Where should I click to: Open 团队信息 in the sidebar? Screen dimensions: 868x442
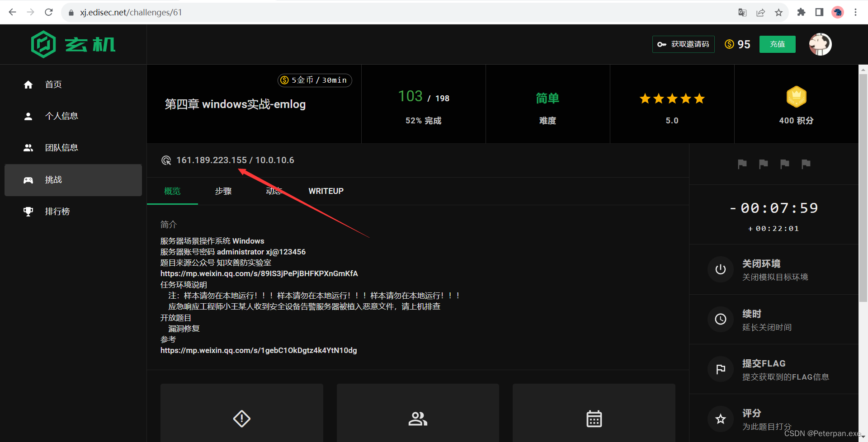pyautogui.click(x=73, y=148)
